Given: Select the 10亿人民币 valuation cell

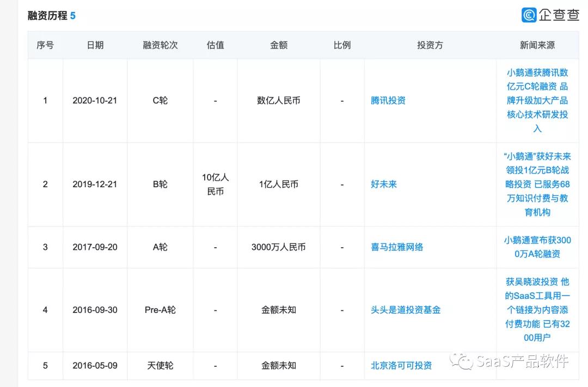Looking at the screenshot, I should pos(215,185).
